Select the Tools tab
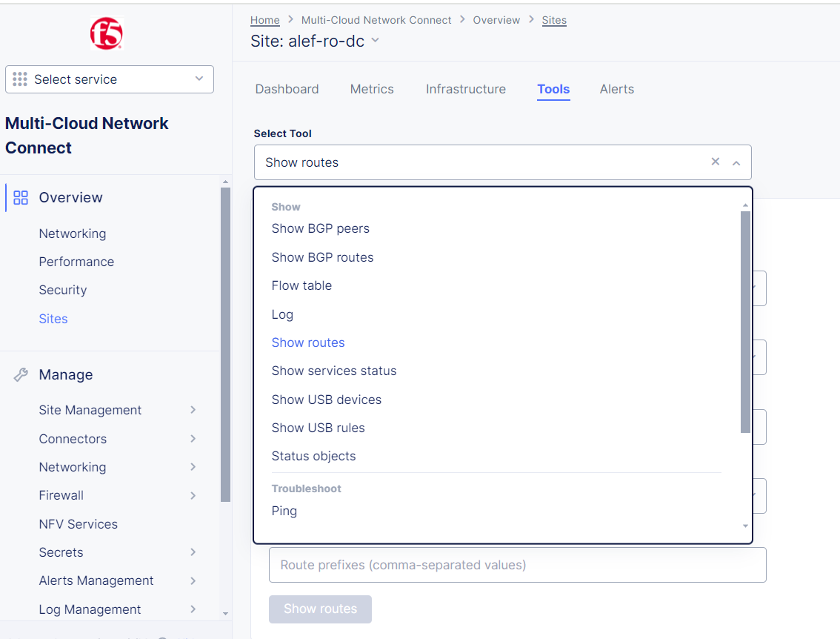This screenshot has height=639, width=840. tap(553, 89)
